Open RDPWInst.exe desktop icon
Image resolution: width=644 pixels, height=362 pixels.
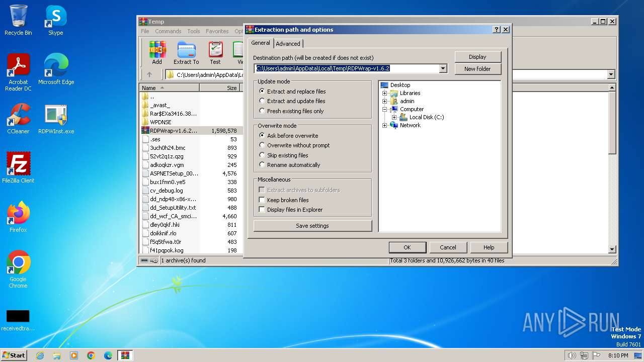point(56,119)
